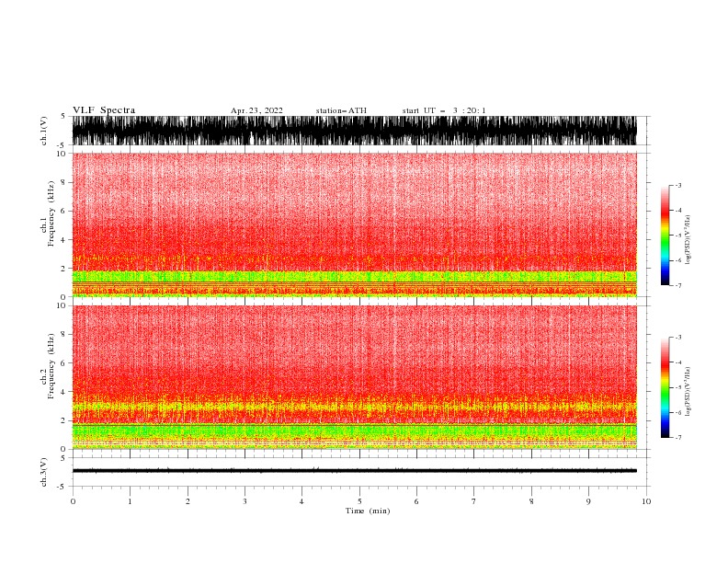This screenshot has width=728, height=563.
Task: Click time axis tick label '7'
Action: click(x=474, y=501)
